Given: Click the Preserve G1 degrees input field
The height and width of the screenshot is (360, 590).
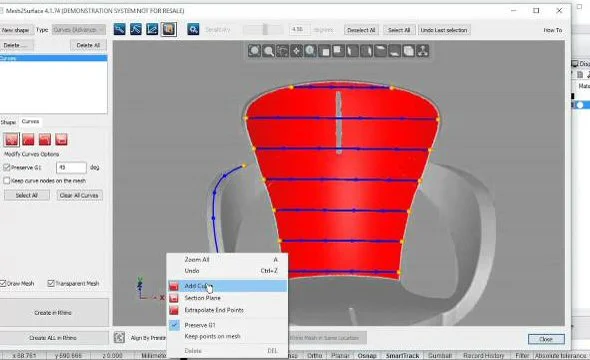Looking at the screenshot, I should tap(71, 167).
